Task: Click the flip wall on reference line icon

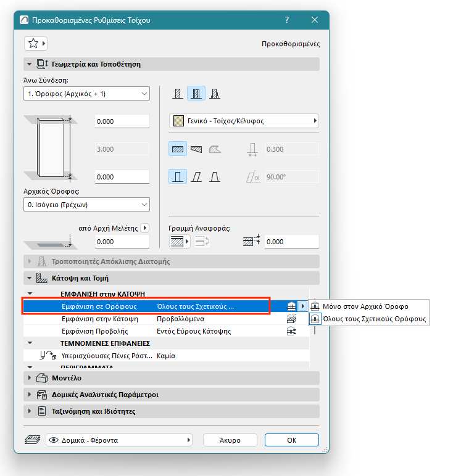Action: tap(202, 242)
